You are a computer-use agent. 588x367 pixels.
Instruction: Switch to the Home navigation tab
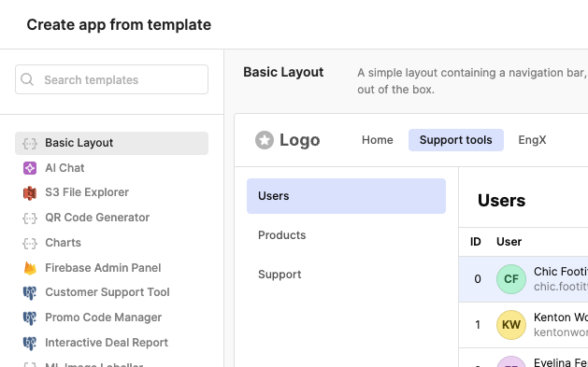(x=378, y=140)
